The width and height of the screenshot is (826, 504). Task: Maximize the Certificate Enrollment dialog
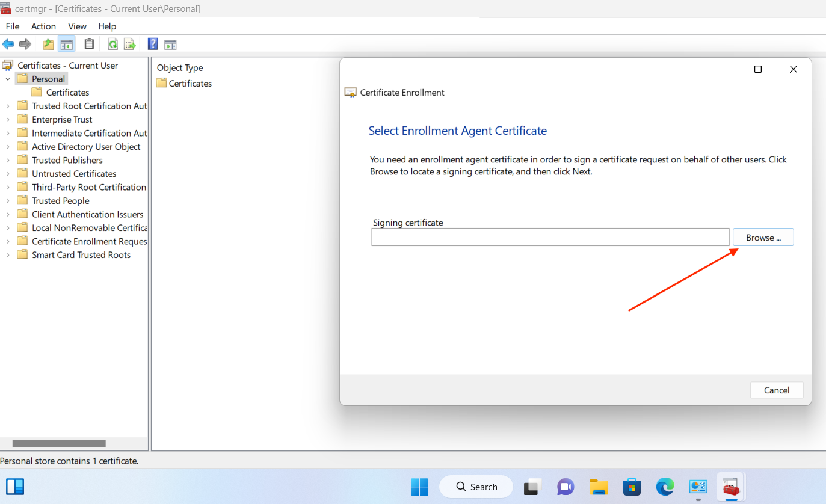coord(758,69)
